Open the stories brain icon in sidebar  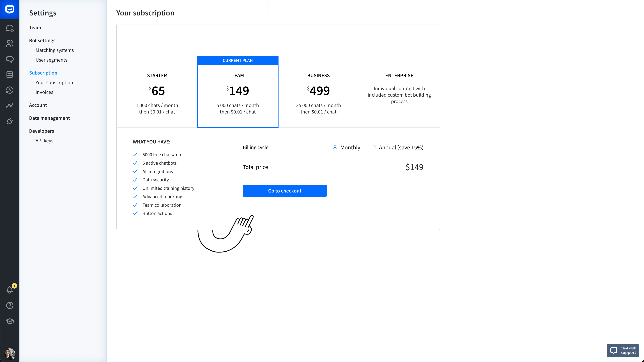tap(10, 59)
